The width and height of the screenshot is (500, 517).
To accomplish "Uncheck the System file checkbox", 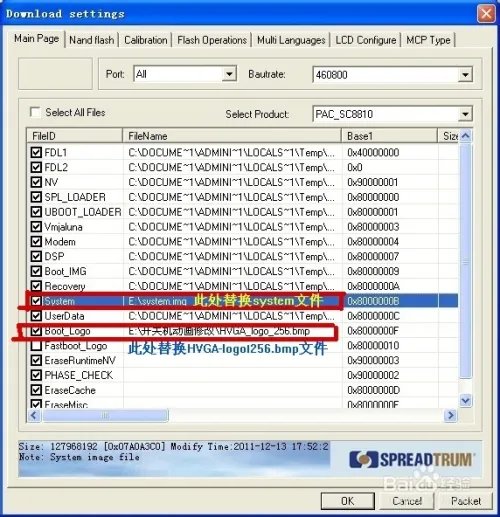I will [36, 301].
